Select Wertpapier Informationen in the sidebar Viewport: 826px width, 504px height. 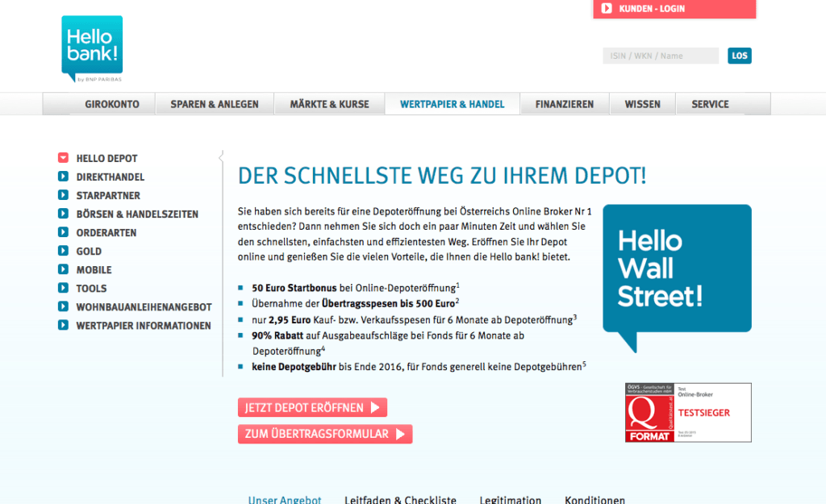(144, 326)
